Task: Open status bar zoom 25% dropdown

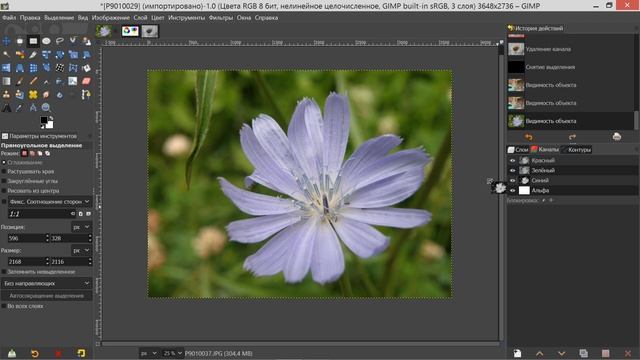Action: 173,353
